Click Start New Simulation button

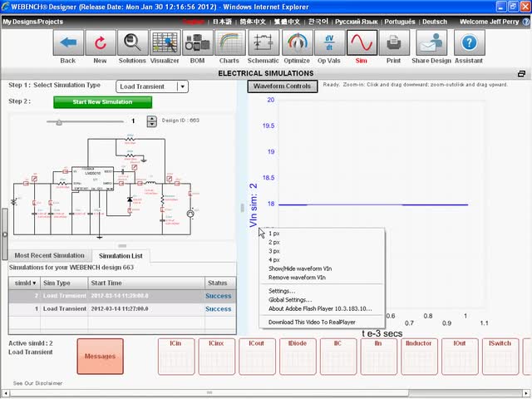click(x=102, y=102)
